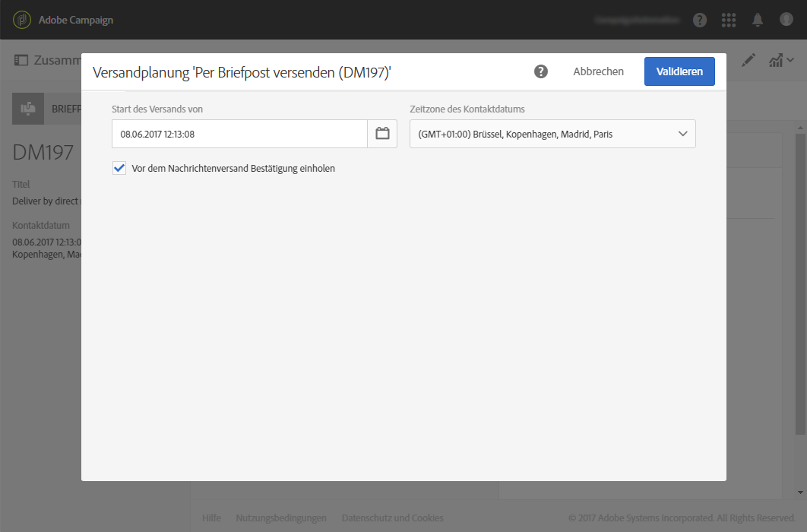Open the notifications bell
Image resolution: width=807 pixels, height=532 pixels.
click(758, 20)
